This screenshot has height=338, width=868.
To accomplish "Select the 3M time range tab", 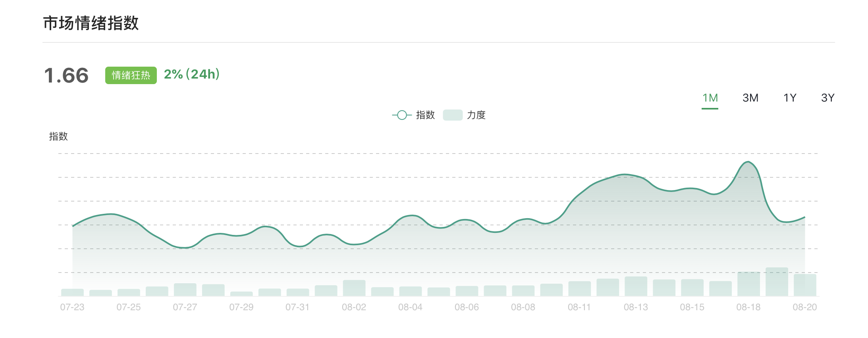I will 750,98.
